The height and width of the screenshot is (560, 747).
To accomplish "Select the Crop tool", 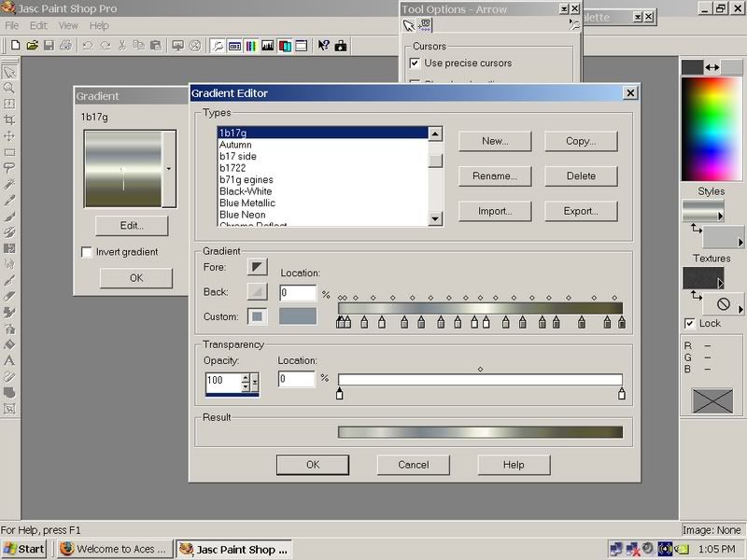I will (x=9, y=120).
